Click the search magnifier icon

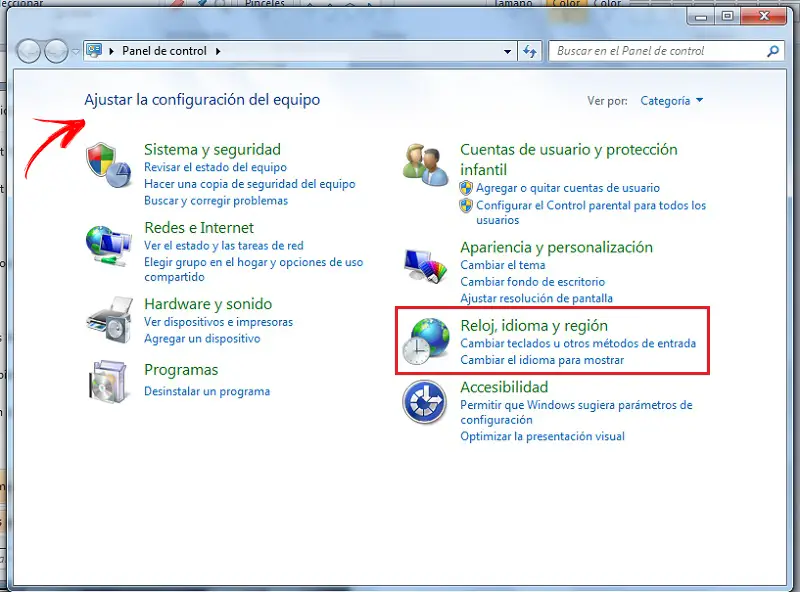[773, 51]
